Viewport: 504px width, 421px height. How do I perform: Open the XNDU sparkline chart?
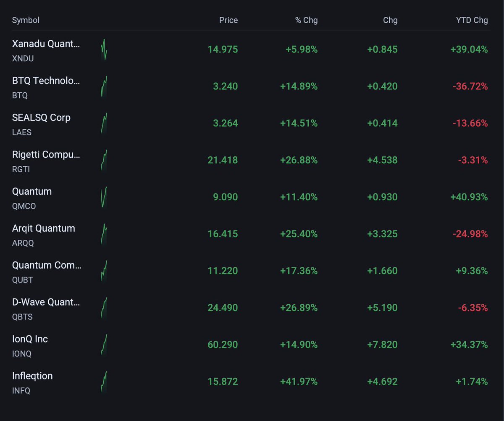point(104,50)
